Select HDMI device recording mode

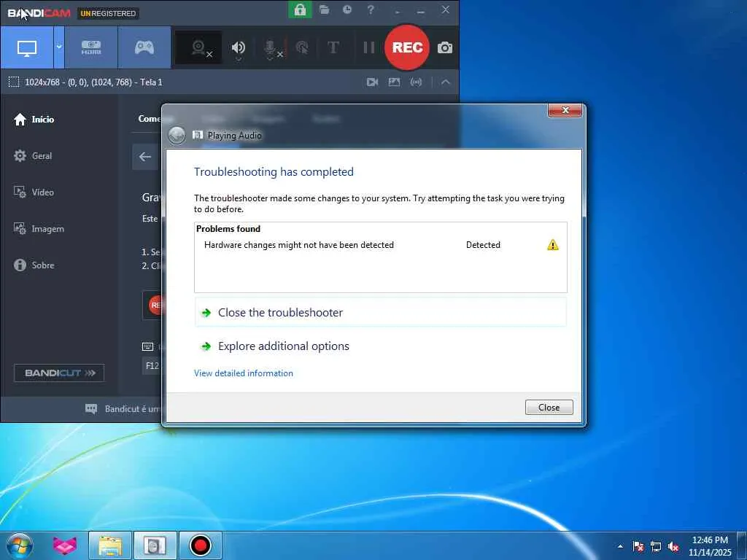tap(91, 47)
